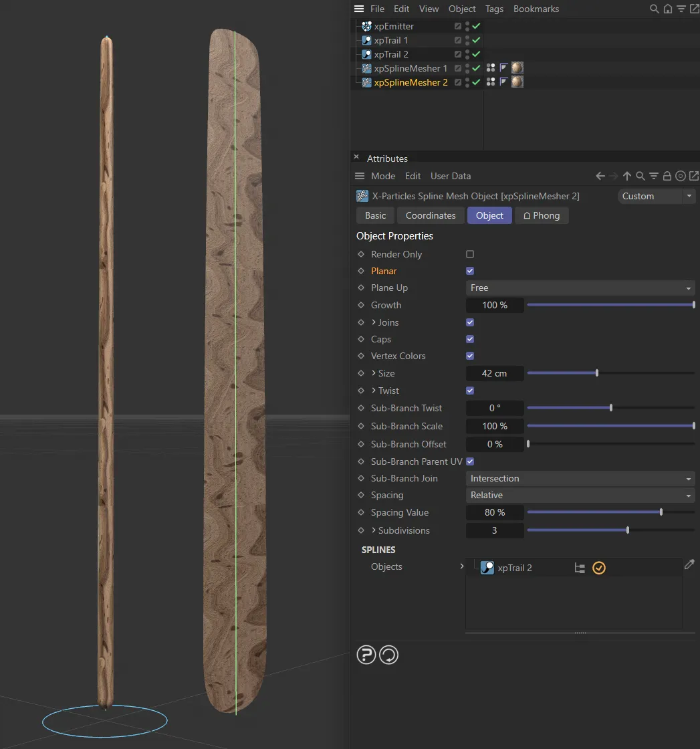
Task: Click the lock icon in the Attributes toolbar
Action: 667,175
